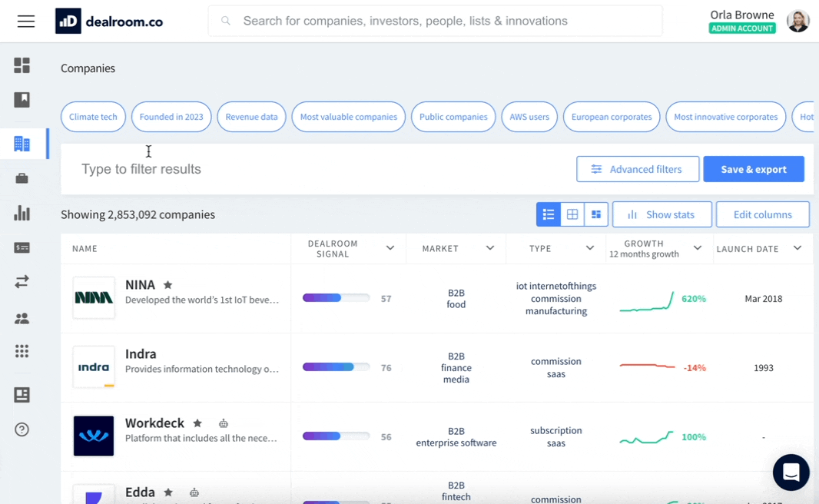Open the Edda company name link
Image resolution: width=819 pixels, height=504 pixels.
140,492
